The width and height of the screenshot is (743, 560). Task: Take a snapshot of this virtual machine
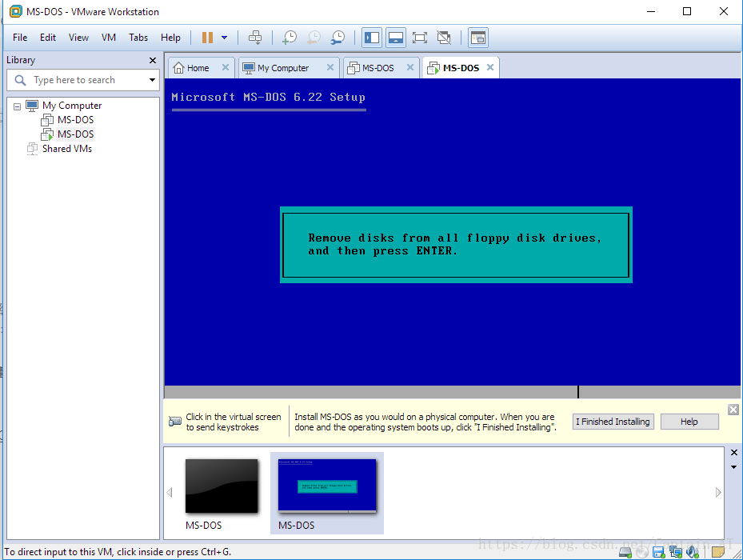click(x=290, y=38)
